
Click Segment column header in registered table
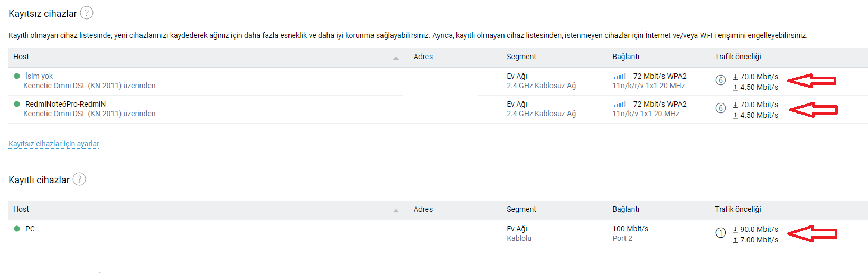tap(521, 209)
